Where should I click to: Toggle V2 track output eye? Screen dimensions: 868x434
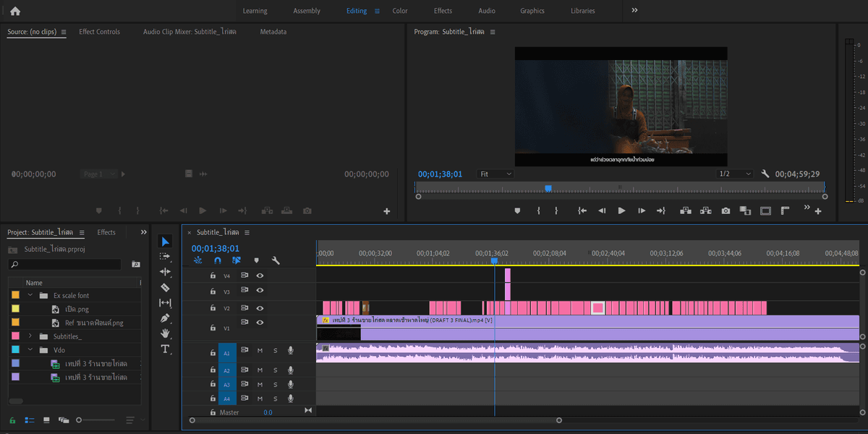(260, 308)
